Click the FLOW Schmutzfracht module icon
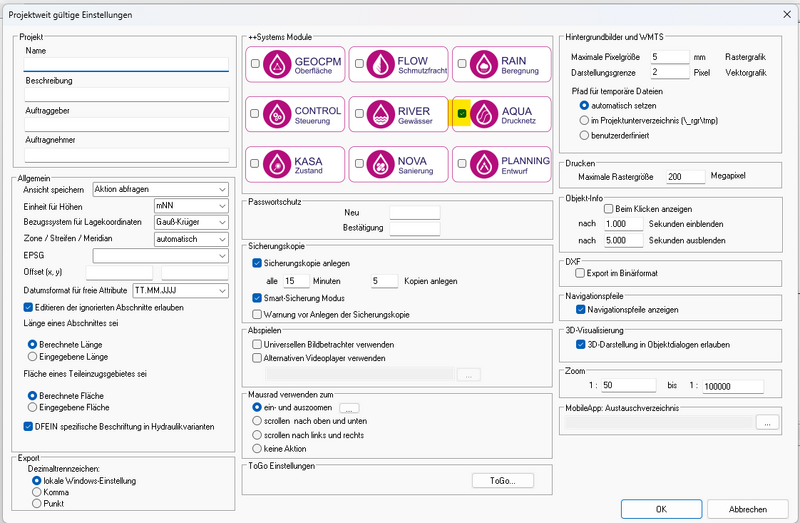Image resolution: width=800 pixels, height=523 pixels. 381,64
